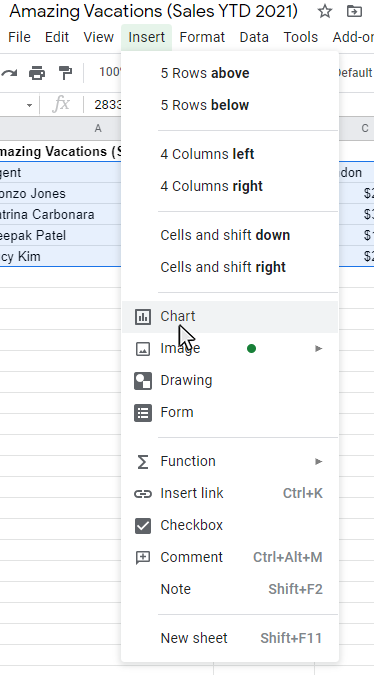Click the print icon
The image size is (374, 675).
point(37,73)
